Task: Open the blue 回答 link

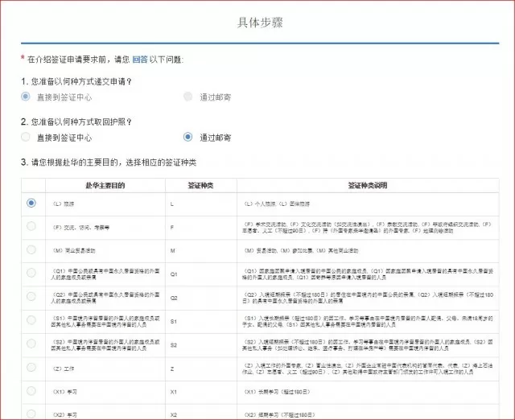Action: tap(139, 60)
